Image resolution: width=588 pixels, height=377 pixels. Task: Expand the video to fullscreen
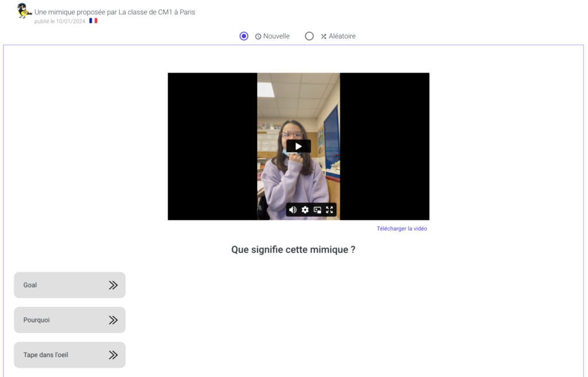point(330,210)
